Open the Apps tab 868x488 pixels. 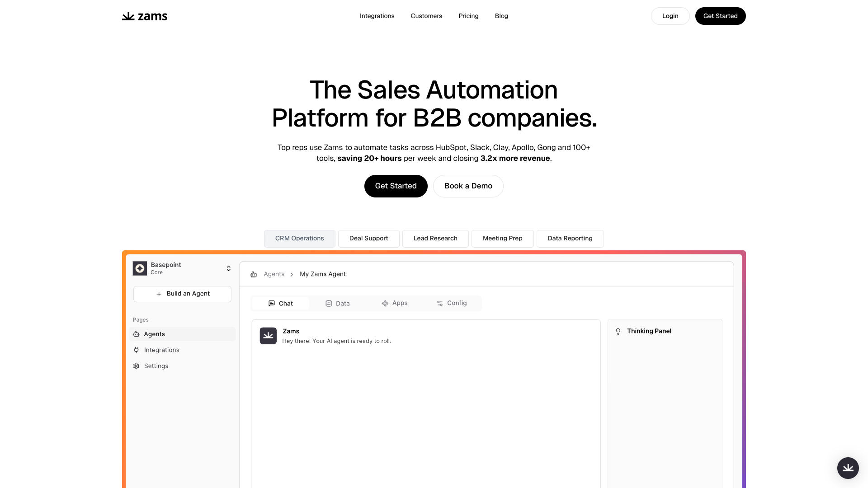pos(395,303)
